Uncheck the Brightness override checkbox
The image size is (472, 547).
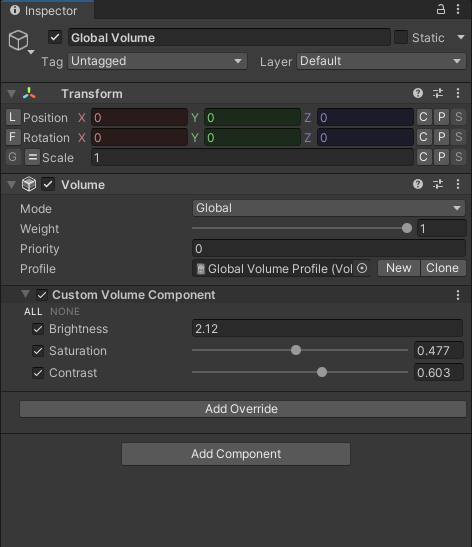click(38, 329)
